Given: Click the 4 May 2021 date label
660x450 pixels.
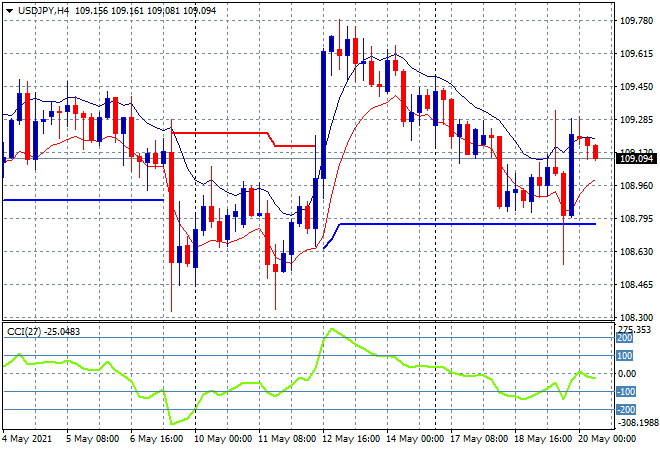Looking at the screenshot, I should [x=27, y=439].
